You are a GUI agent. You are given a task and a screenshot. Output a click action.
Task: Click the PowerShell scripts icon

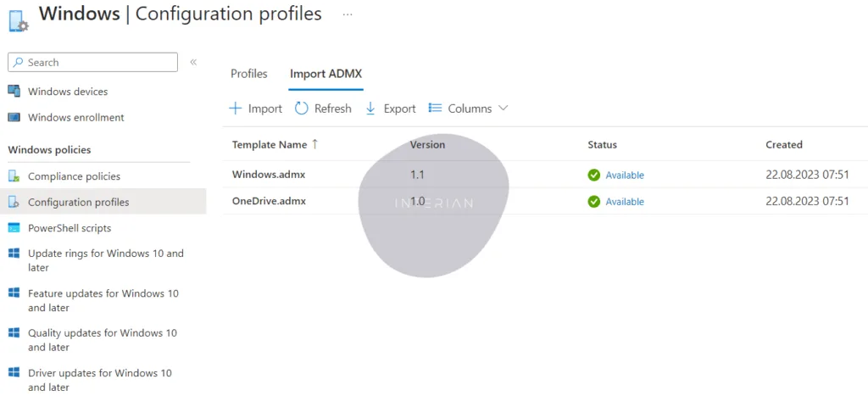[14, 228]
